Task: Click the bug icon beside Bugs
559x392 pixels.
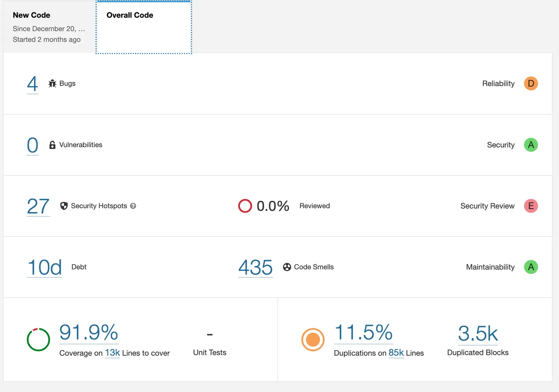Action: tap(53, 83)
